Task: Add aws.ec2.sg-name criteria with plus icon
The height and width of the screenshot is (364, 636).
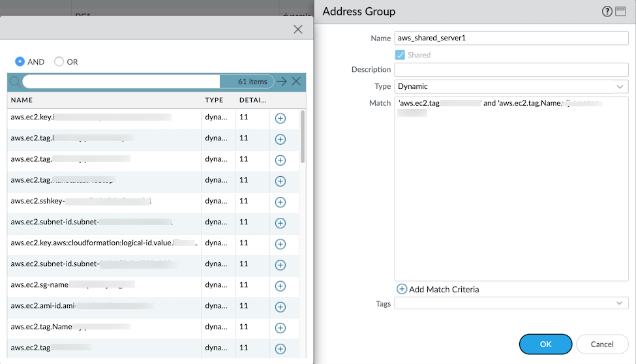Action: click(280, 286)
